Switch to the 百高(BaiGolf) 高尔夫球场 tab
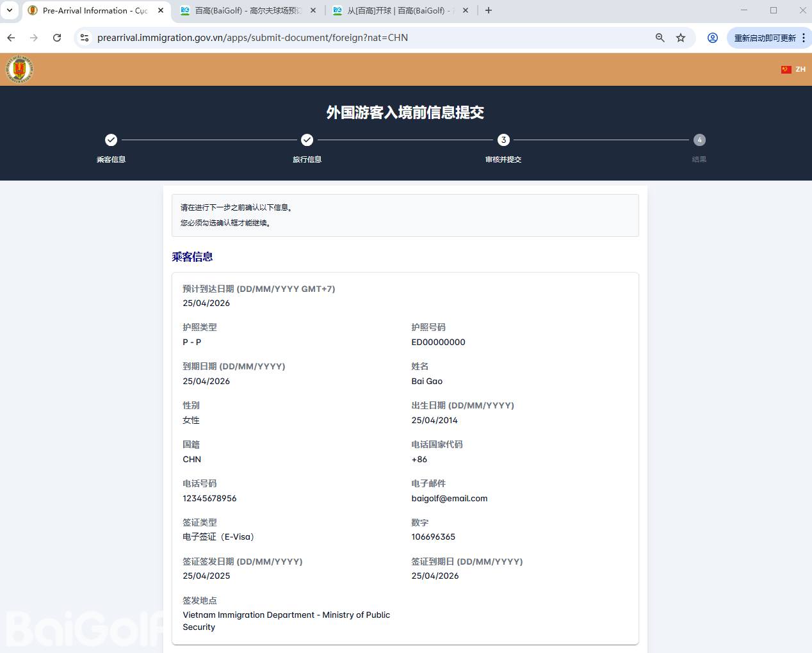 (247, 11)
